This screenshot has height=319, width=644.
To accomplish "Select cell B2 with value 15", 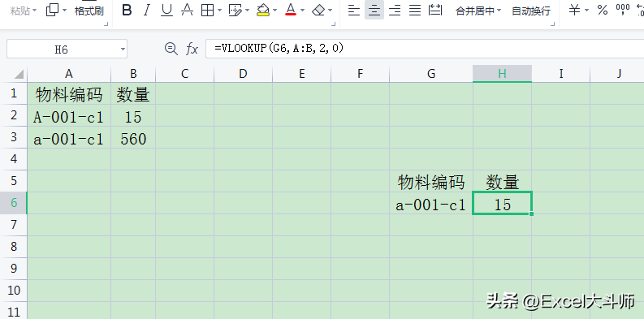I will [133, 116].
